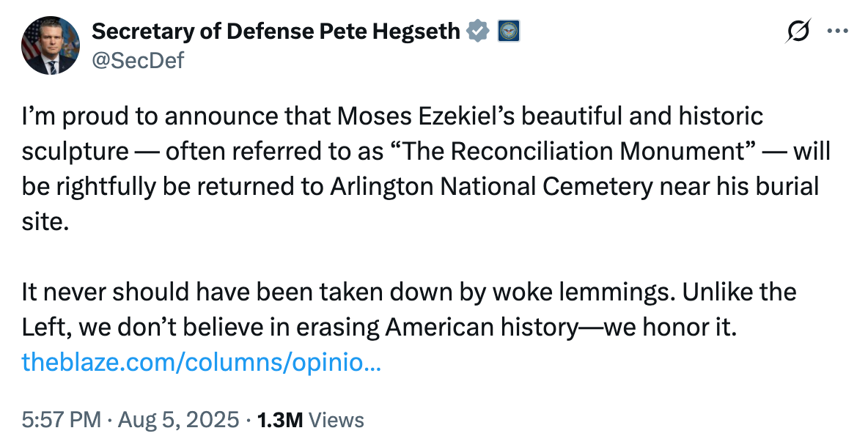Click the gray verified checkmark badge

pyautogui.click(x=478, y=32)
